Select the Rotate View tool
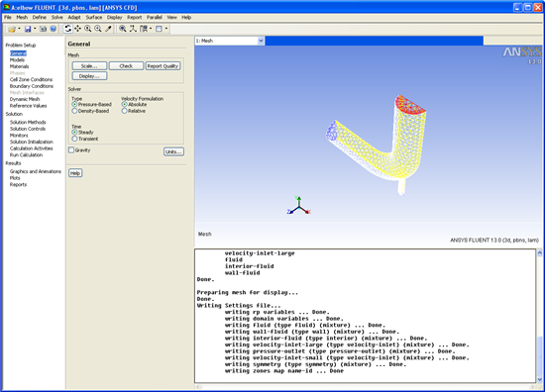The width and height of the screenshot is (545, 392). (x=68, y=29)
